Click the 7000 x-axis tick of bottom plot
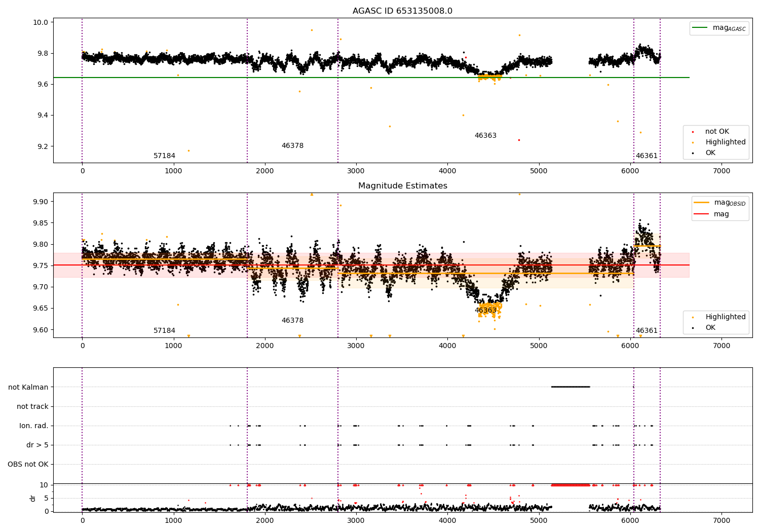The height and width of the screenshot is (532, 760). [x=721, y=520]
